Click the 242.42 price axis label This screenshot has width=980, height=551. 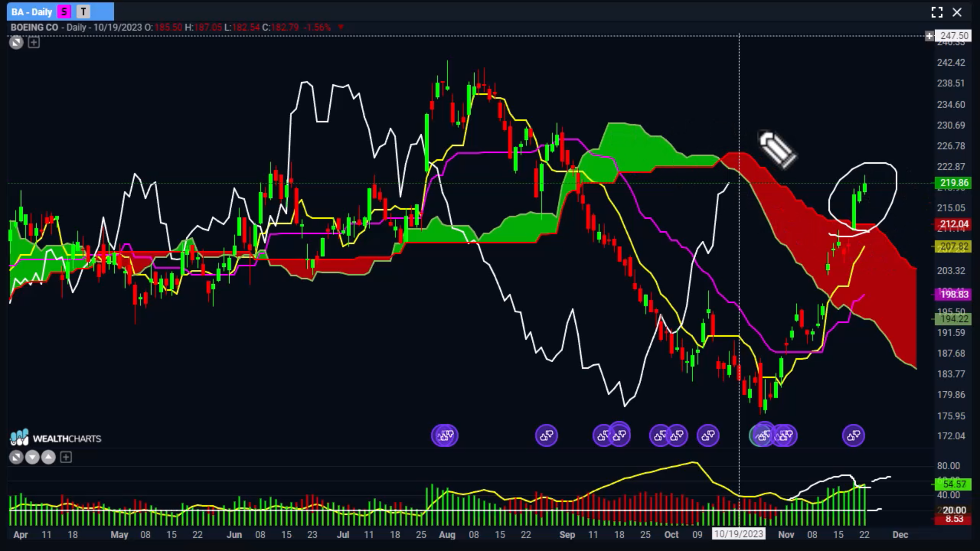click(951, 62)
